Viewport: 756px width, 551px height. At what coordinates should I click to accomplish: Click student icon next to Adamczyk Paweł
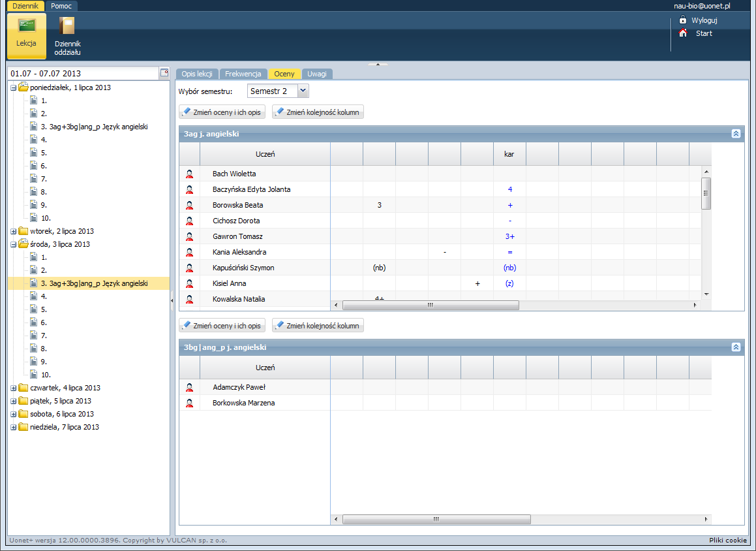pos(189,387)
